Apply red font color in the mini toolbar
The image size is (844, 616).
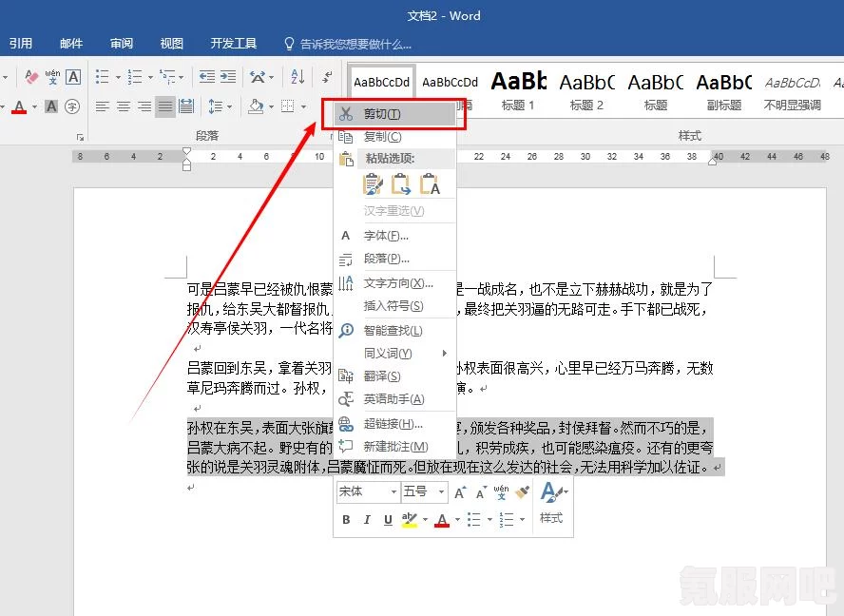[442, 520]
